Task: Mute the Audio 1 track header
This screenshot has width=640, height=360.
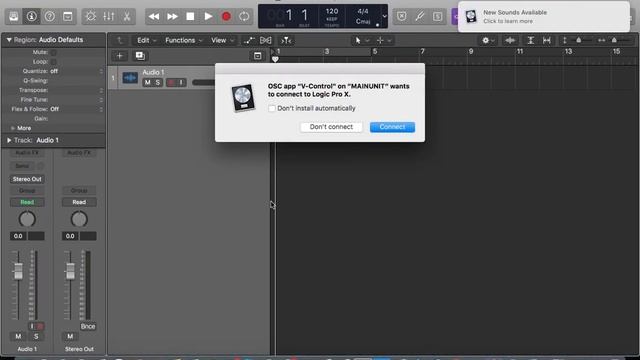Action: click(147, 82)
